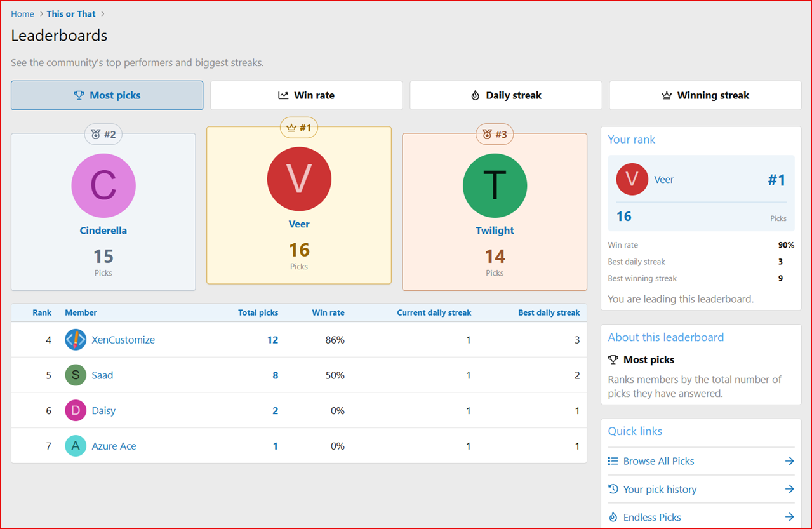Click the trophy icon on Most picks tab
Viewport: 812px width, 529px height.
79,95
